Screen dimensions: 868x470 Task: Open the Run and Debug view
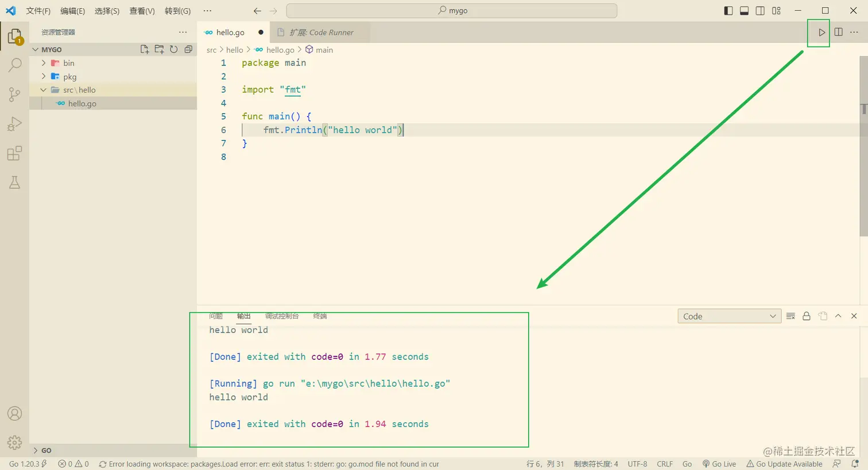[15, 123]
